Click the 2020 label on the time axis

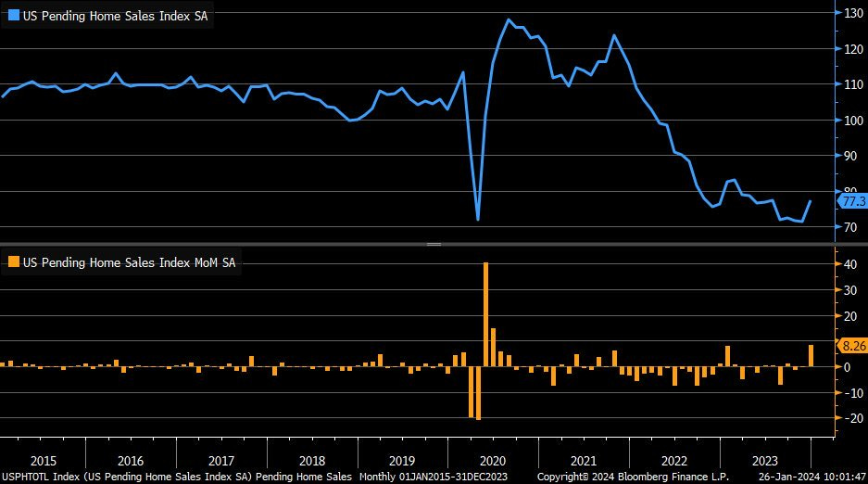point(493,461)
